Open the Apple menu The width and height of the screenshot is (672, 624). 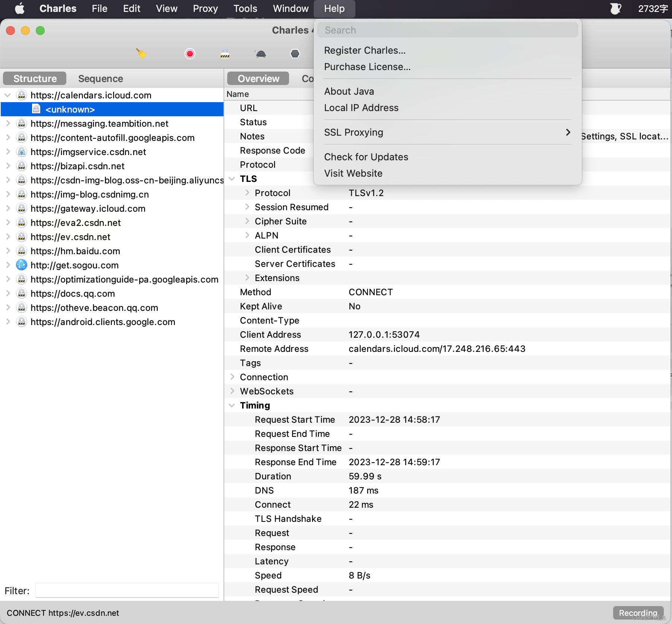[x=20, y=8]
